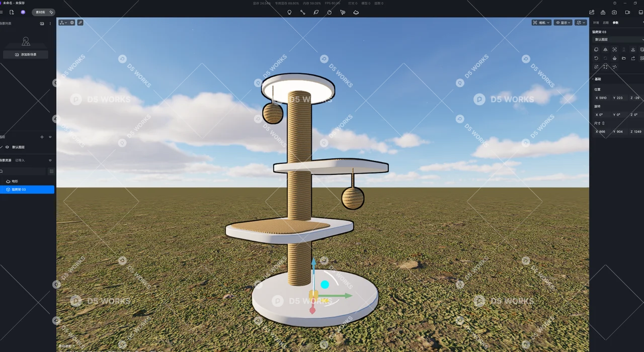
Task: Switch to the 参数 parameters tab
Action: pyautogui.click(x=615, y=23)
